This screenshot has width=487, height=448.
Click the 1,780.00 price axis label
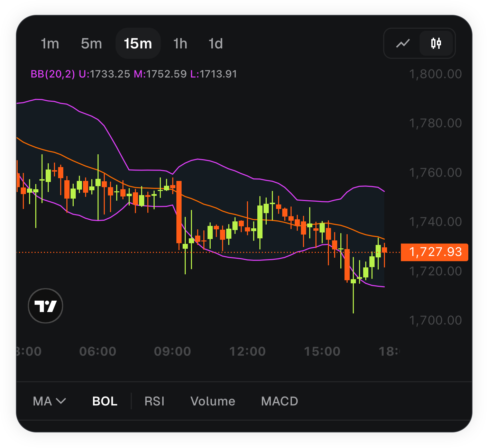click(x=435, y=123)
